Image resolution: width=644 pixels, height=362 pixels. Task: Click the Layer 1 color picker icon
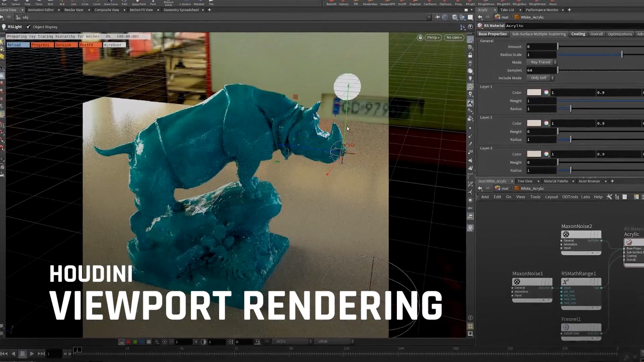pyautogui.click(x=546, y=93)
